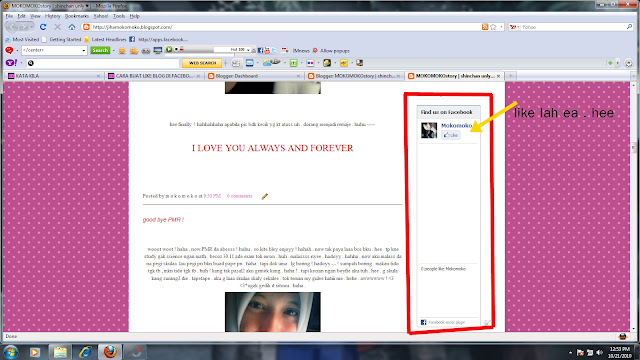Click the back navigation arrow
Viewport: 640px width, 360px height.
click(13, 27)
